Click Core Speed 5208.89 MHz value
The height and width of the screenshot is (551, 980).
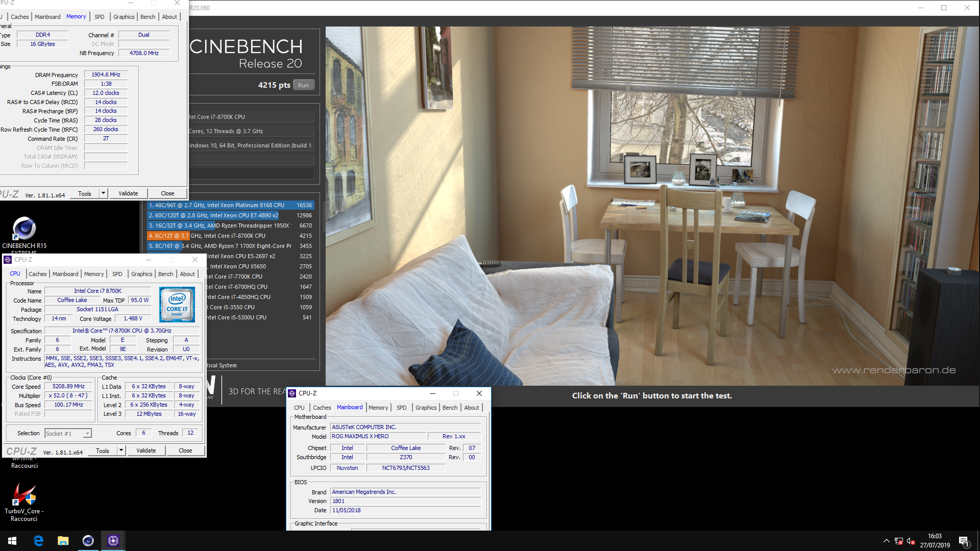tap(68, 387)
